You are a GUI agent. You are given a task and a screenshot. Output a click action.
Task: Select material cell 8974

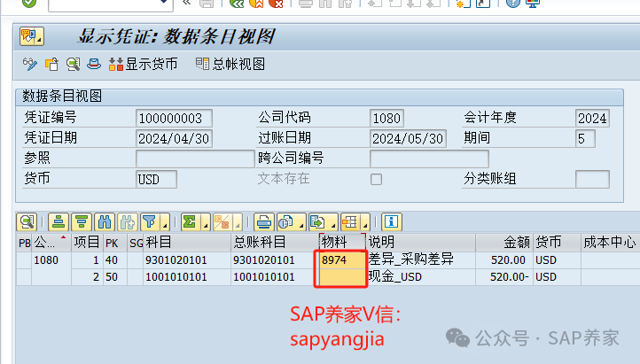pyautogui.click(x=342, y=260)
